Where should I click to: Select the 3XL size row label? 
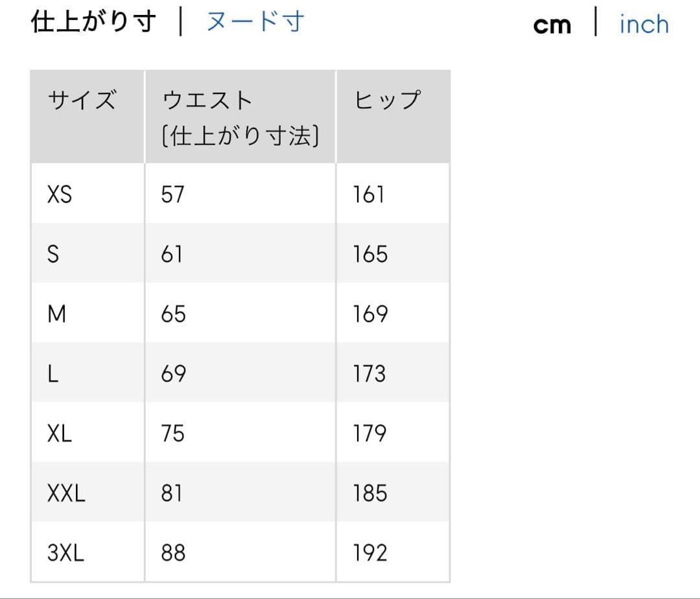(65, 553)
